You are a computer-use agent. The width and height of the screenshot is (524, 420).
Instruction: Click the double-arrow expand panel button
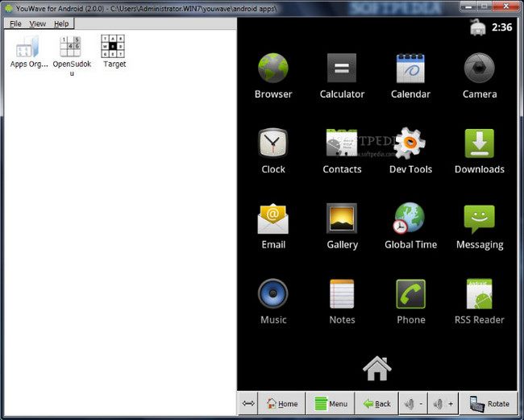pos(248,404)
